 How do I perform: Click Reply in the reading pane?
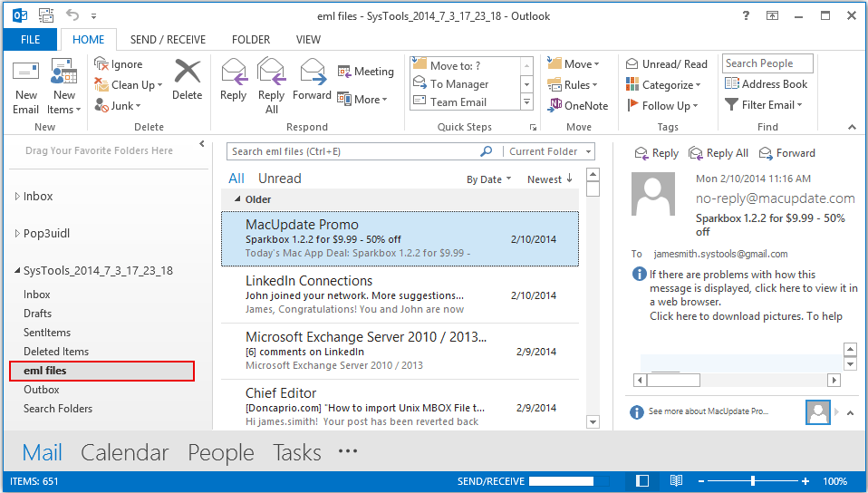[657, 153]
